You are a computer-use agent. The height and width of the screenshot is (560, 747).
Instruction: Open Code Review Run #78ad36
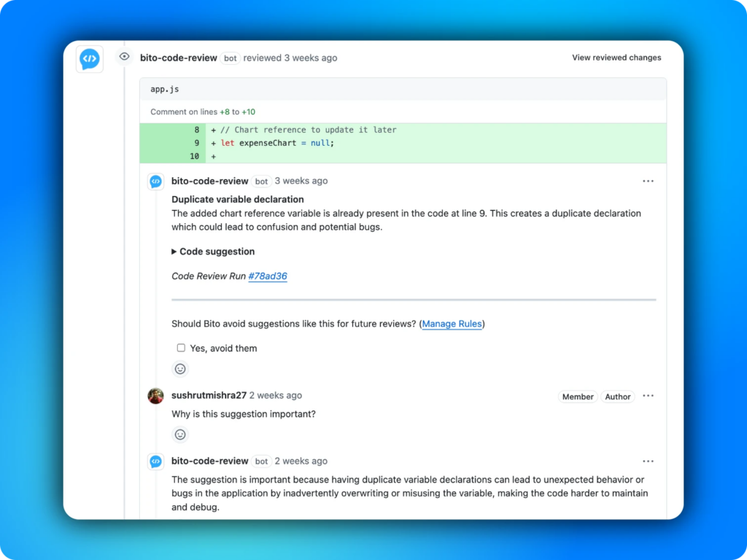[268, 276]
